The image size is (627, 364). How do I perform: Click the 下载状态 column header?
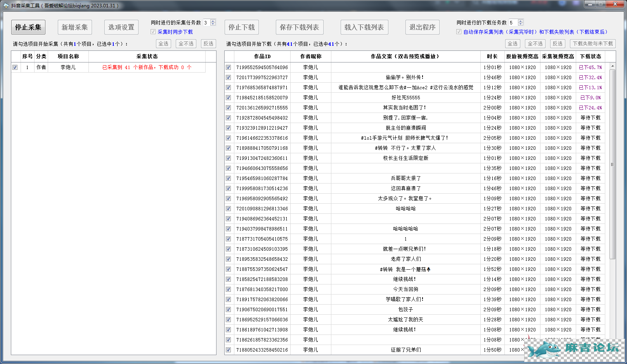(x=591, y=56)
